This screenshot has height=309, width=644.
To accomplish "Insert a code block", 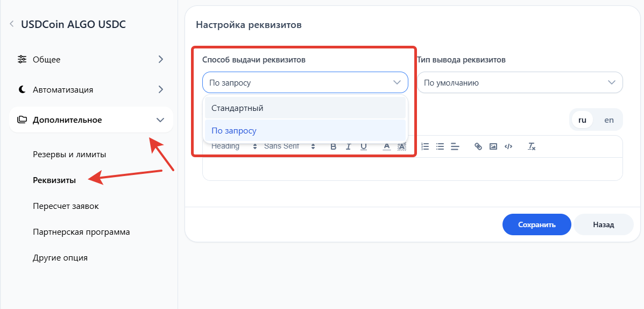I will [508, 146].
